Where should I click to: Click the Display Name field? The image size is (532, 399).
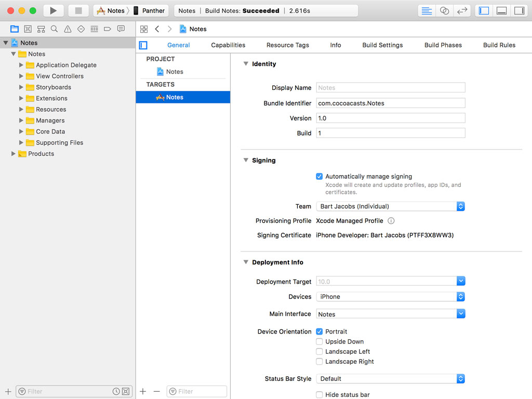coord(391,87)
